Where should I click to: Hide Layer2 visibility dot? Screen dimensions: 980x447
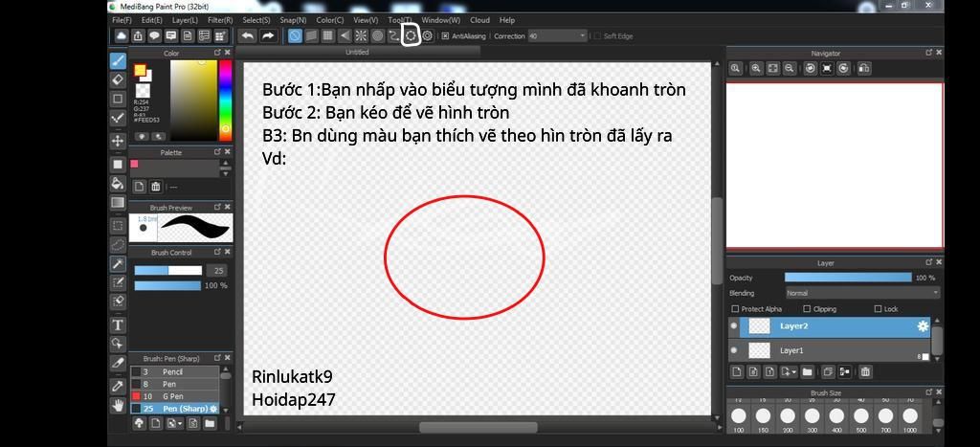pos(734,325)
